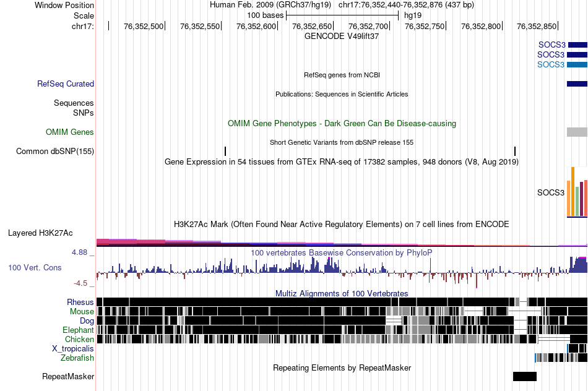Click the chr17:76,352,440-76,352,876 position text

[406, 5]
